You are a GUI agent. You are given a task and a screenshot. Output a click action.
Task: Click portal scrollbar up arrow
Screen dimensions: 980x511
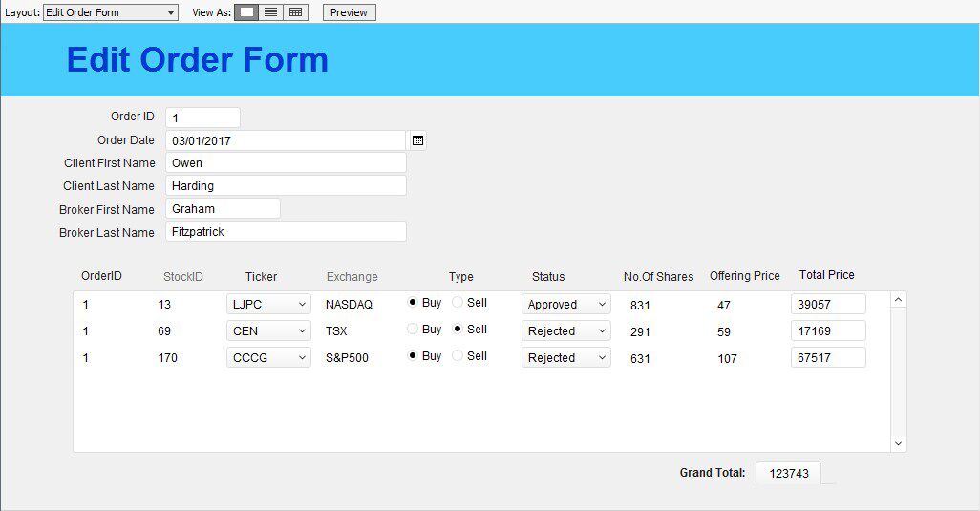point(898,300)
